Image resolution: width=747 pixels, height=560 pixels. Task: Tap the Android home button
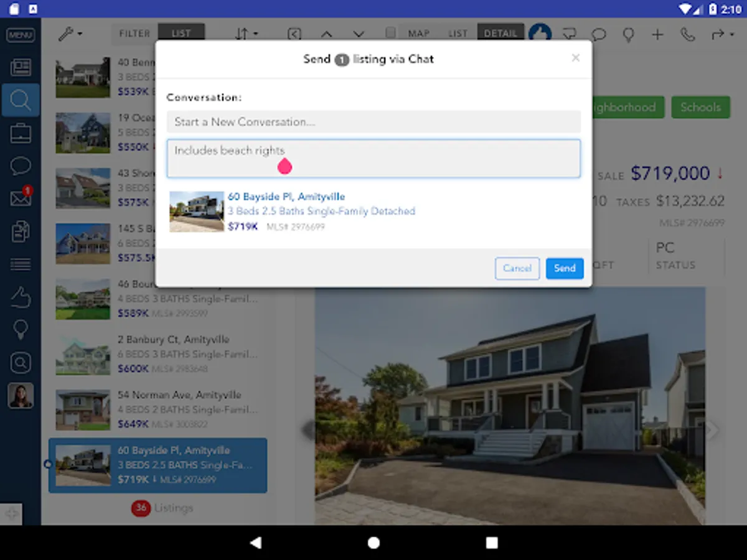(x=374, y=543)
